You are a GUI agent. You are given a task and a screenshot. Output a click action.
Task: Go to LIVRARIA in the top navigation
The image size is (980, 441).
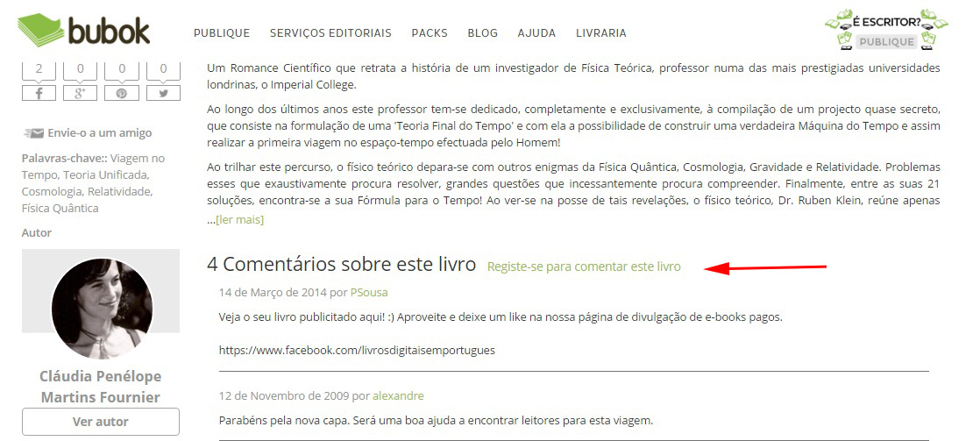[x=600, y=33]
